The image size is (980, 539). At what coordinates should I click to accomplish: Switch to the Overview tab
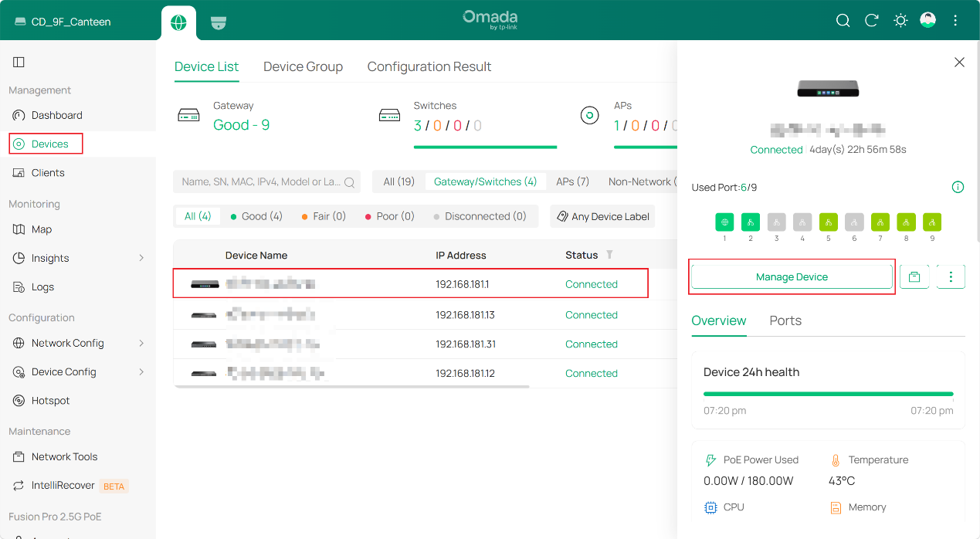719,320
